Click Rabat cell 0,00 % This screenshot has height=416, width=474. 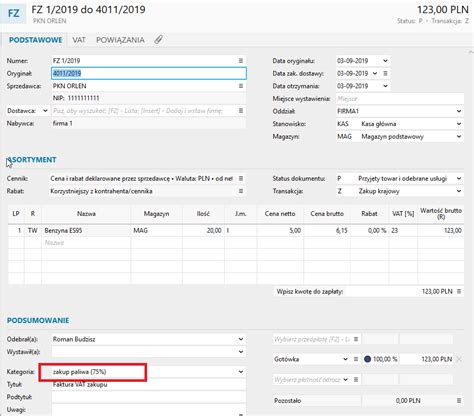(x=369, y=230)
